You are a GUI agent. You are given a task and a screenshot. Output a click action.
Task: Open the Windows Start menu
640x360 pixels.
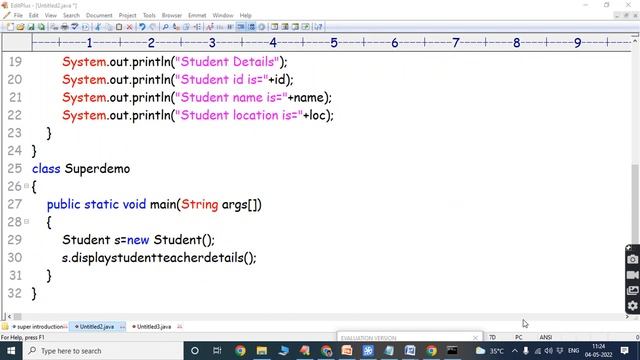[x=11, y=351]
